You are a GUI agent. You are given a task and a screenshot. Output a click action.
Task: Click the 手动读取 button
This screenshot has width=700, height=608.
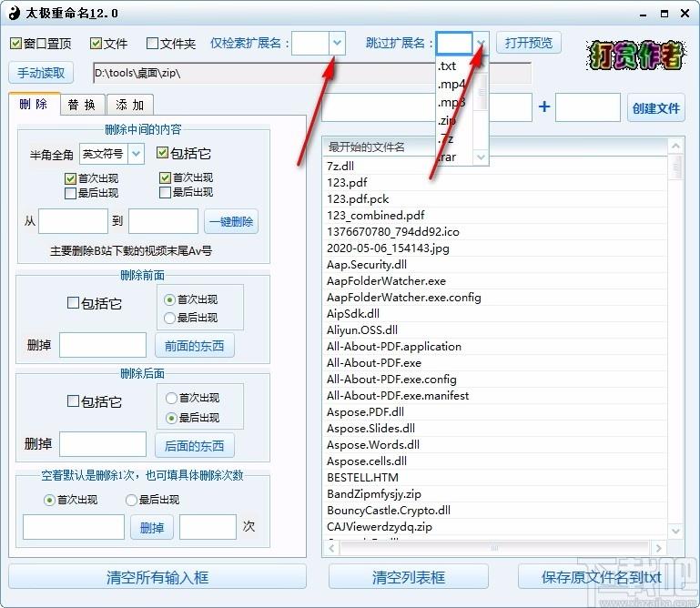tap(41, 73)
